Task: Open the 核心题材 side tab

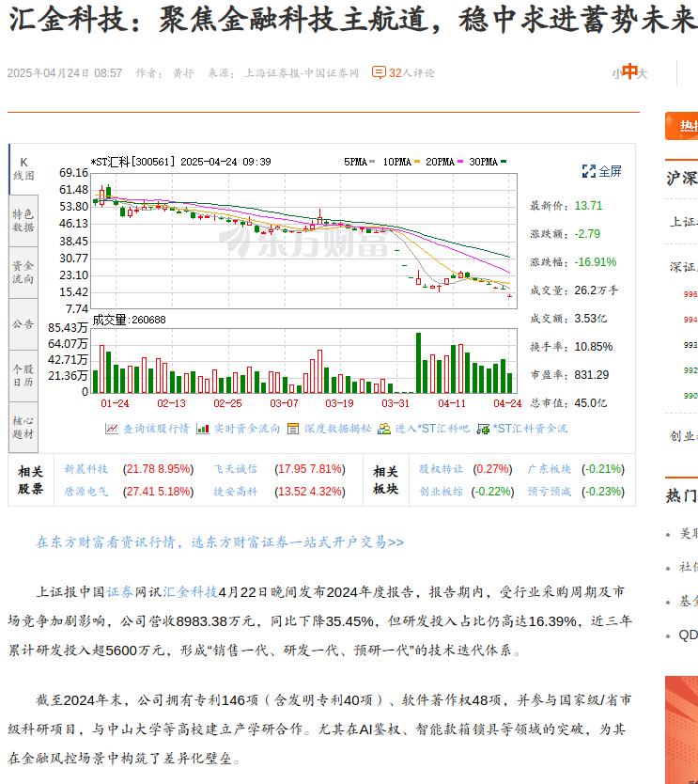Action: pos(23,428)
